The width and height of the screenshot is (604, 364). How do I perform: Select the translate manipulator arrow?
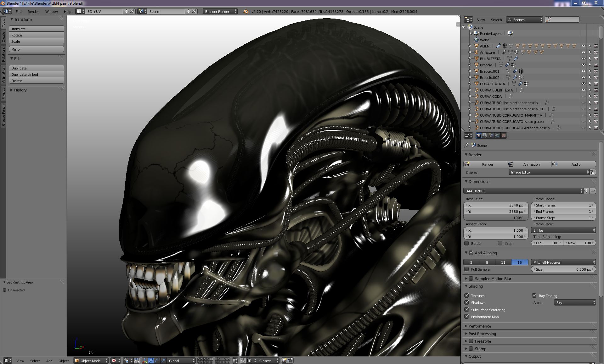coord(151,361)
